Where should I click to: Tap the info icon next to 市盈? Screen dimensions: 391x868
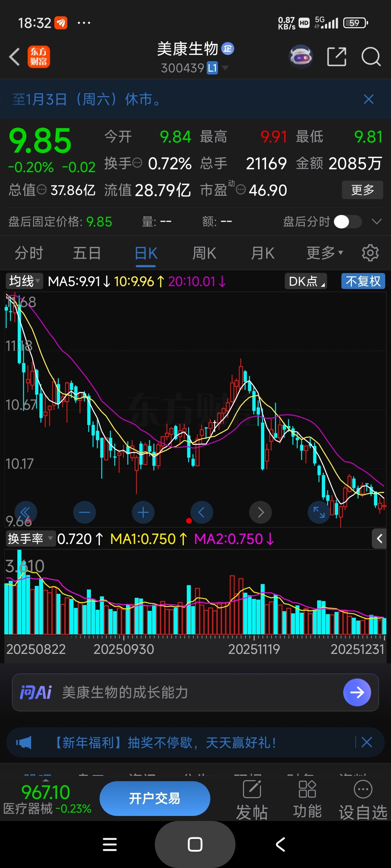point(241,190)
